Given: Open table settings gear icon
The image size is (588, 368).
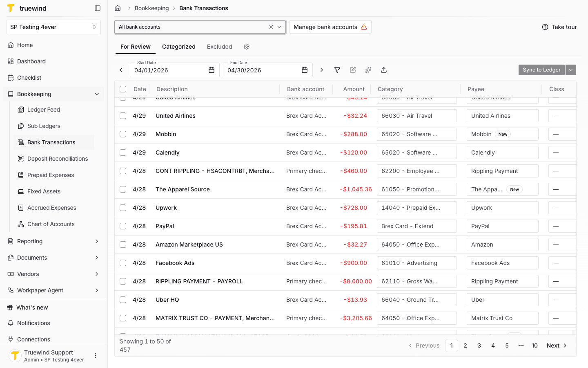Looking at the screenshot, I should coord(247,47).
